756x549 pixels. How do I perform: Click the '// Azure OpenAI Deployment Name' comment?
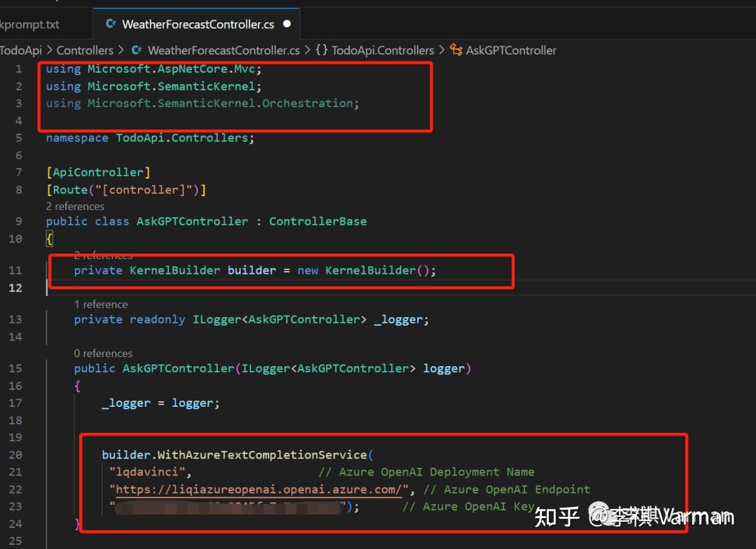point(426,472)
